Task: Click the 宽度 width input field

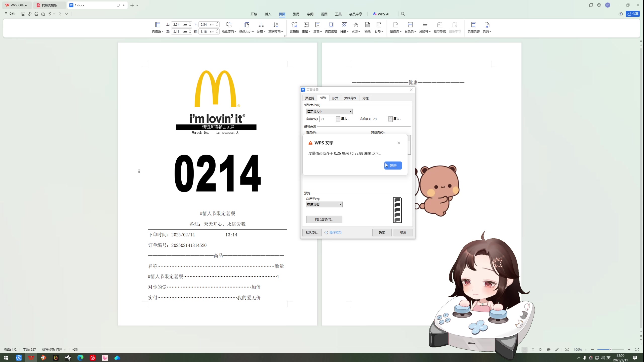Action: click(328, 119)
